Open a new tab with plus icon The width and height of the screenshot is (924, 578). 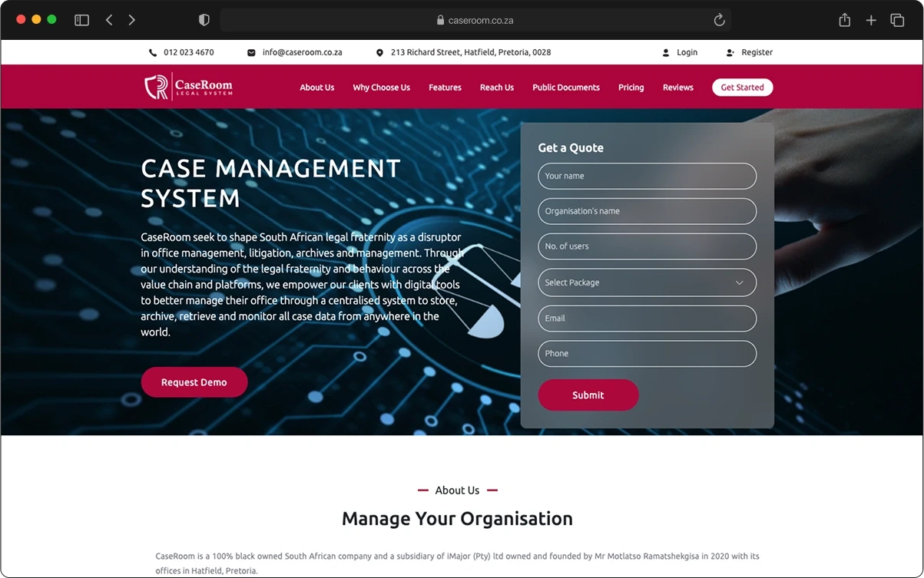[x=871, y=20]
